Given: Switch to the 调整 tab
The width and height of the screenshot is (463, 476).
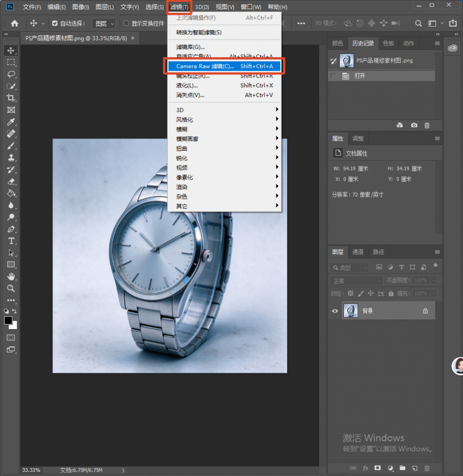Looking at the screenshot, I should pyautogui.click(x=357, y=139).
